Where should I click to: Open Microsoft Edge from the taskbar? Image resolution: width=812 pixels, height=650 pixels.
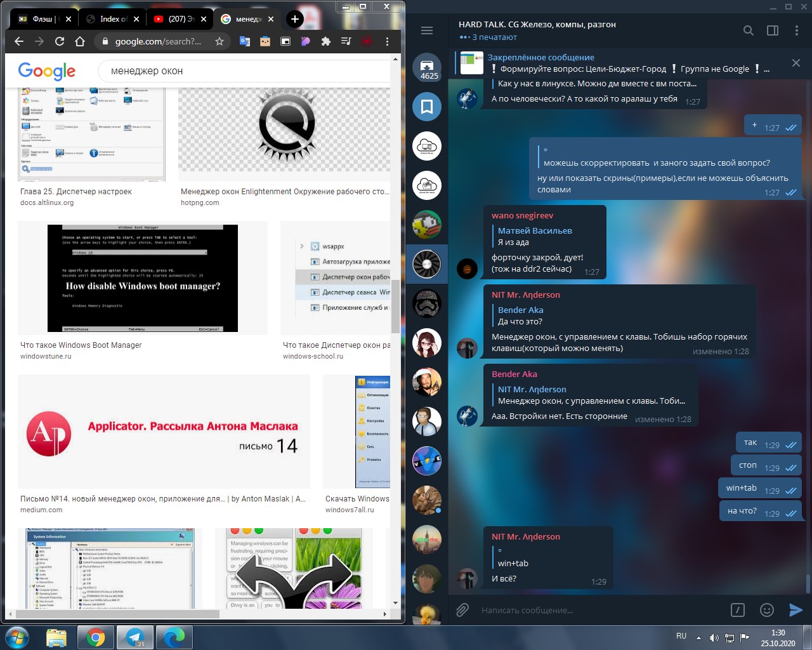point(174,637)
